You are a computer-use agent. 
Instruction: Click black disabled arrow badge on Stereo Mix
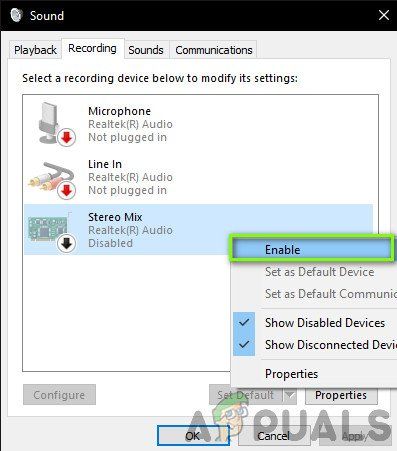tap(67, 244)
